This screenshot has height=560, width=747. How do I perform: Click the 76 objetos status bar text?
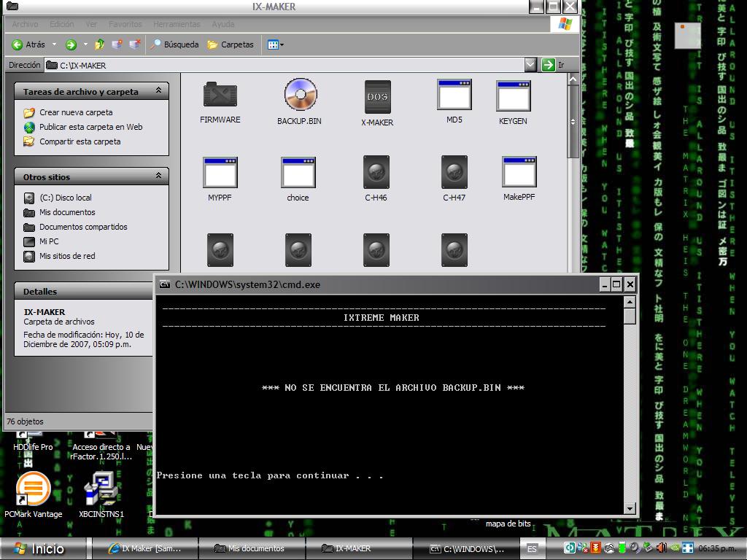(x=26, y=421)
